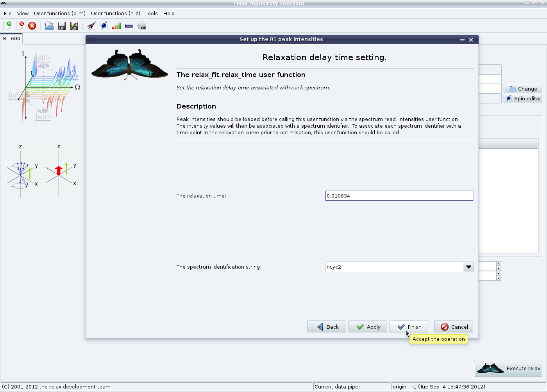The image size is (547, 392).
Task: Click the close analysis icon in toolbar
Action: pyautogui.click(x=20, y=26)
